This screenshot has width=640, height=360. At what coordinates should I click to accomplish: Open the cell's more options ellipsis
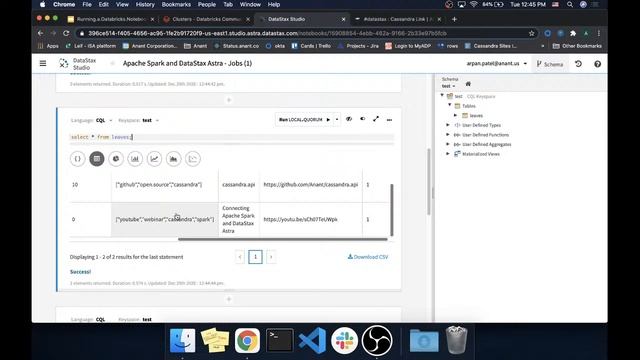coord(389,120)
